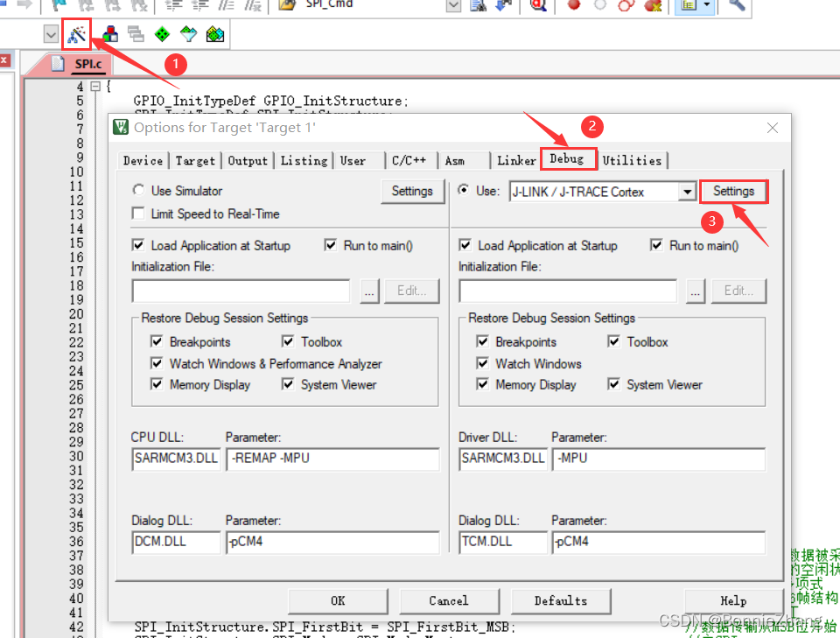840x638 pixels.
Task: Click Select Software Packs icon
Action: [189, 34]
